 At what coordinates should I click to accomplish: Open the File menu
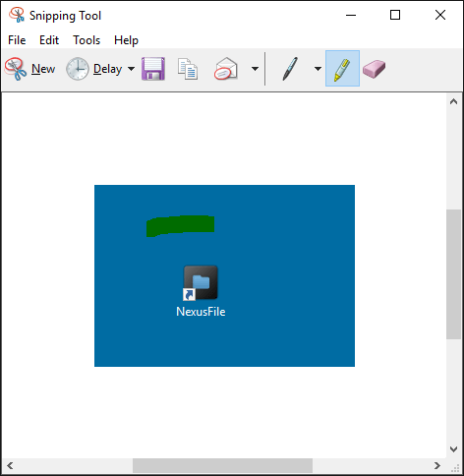(17, 40)
